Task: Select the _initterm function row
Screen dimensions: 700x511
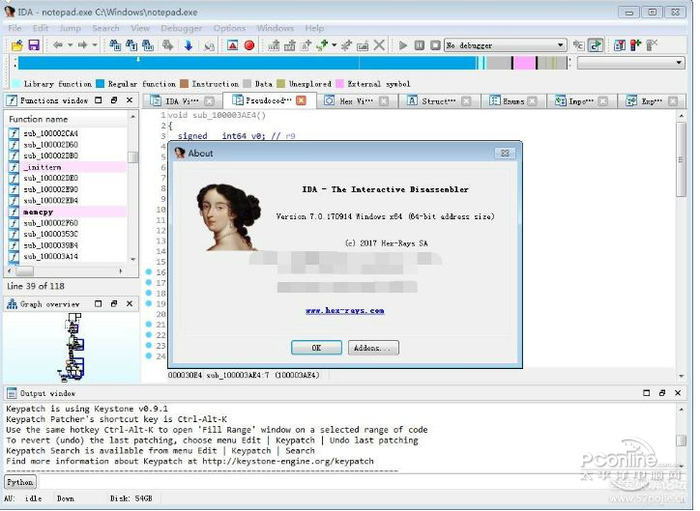Action: (67, 167)
